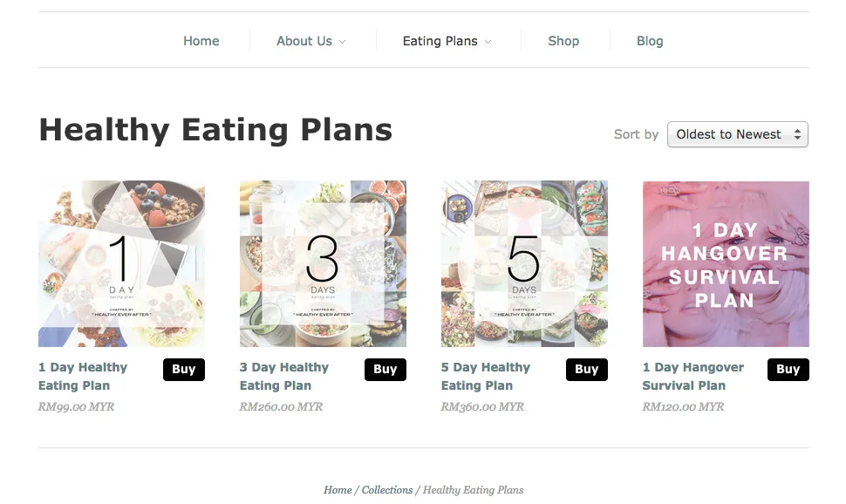Screen dimensions: 846x504
Task: Buy the 1 Day Hangover Survival Plan
Action: tap(788, 370)
